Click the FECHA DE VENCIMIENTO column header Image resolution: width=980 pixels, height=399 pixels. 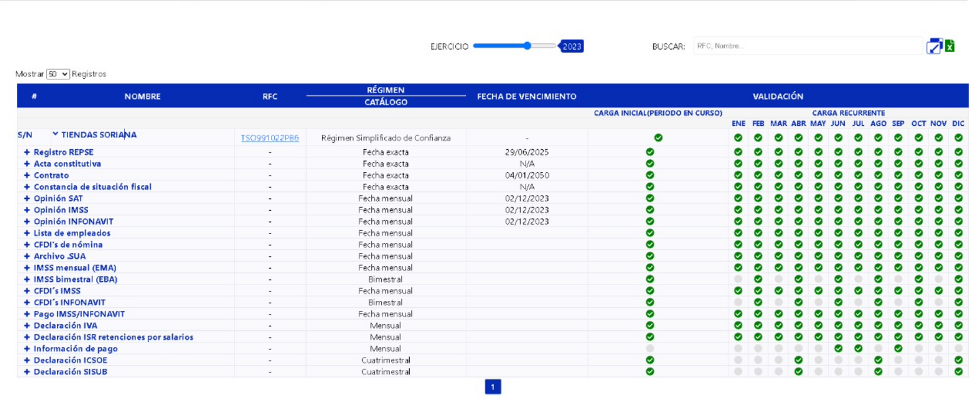tap(526, 96)
